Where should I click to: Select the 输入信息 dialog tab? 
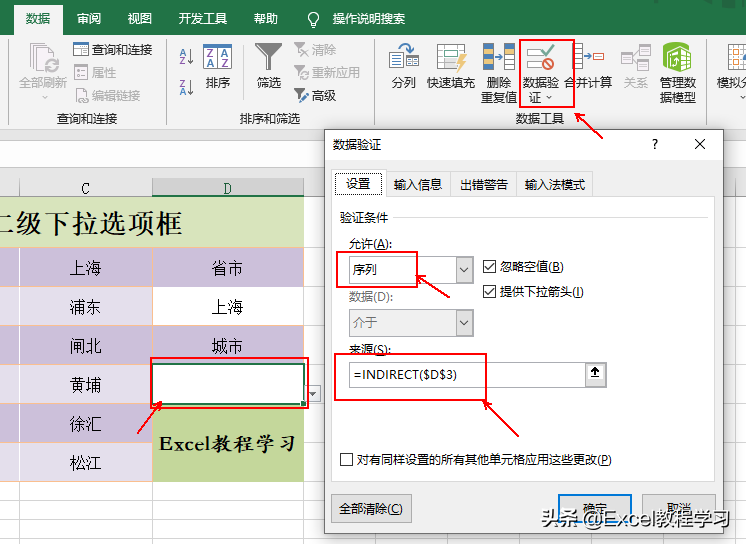pos(418,184)
